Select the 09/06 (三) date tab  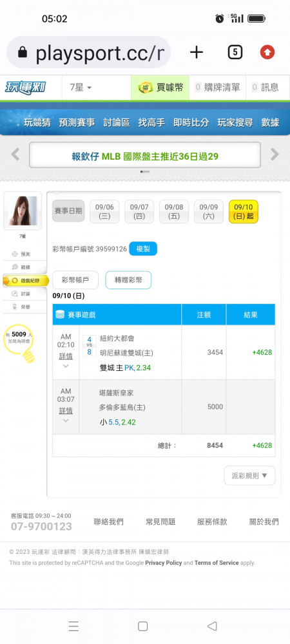click(x=105, y=211)
